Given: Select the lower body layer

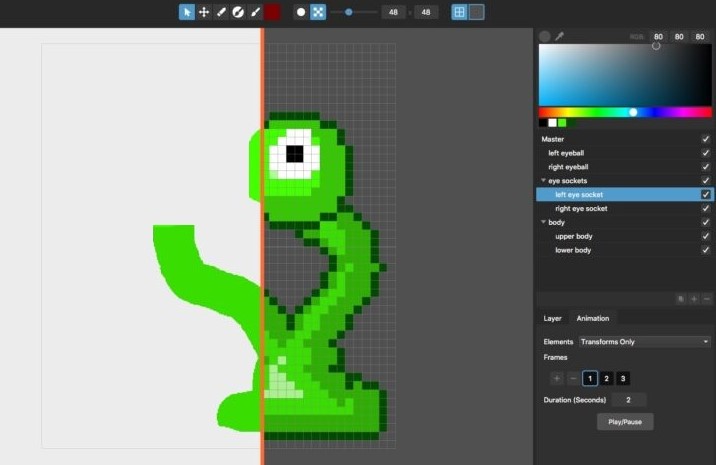Looking at the screenshot, I should pyautogui.click(x=625, y=250).
